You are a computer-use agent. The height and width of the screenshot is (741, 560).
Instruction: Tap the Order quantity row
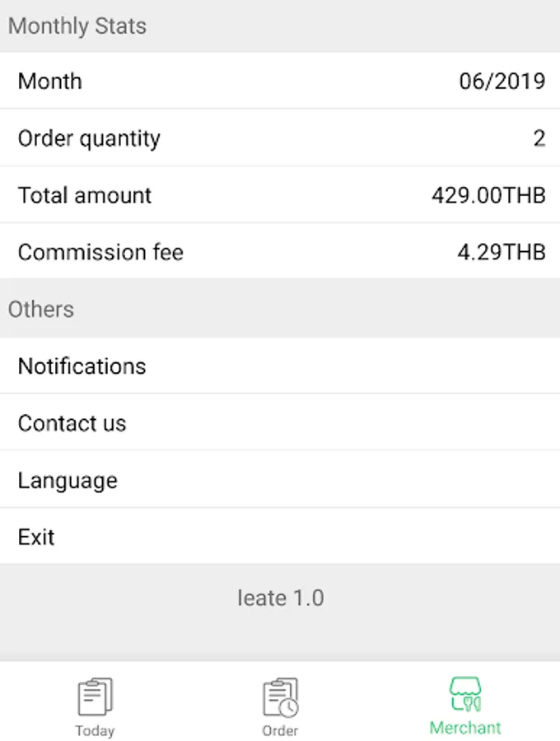click(x=280, y=137)
